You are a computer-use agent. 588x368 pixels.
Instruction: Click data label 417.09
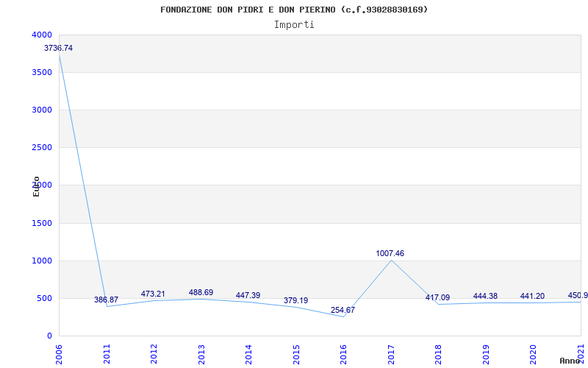pyautogui.click(x=437, y=297)
